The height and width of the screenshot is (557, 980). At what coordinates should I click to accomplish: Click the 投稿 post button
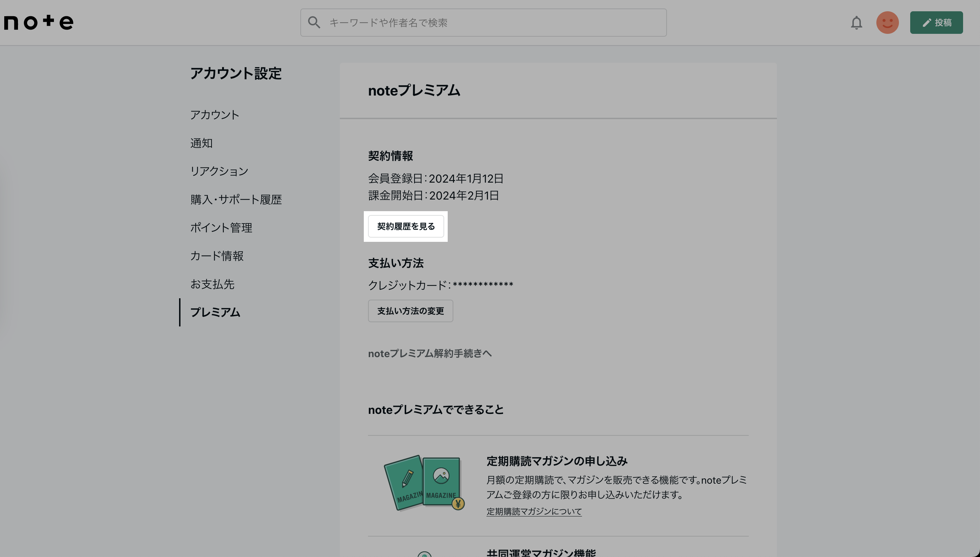[936, 23]
